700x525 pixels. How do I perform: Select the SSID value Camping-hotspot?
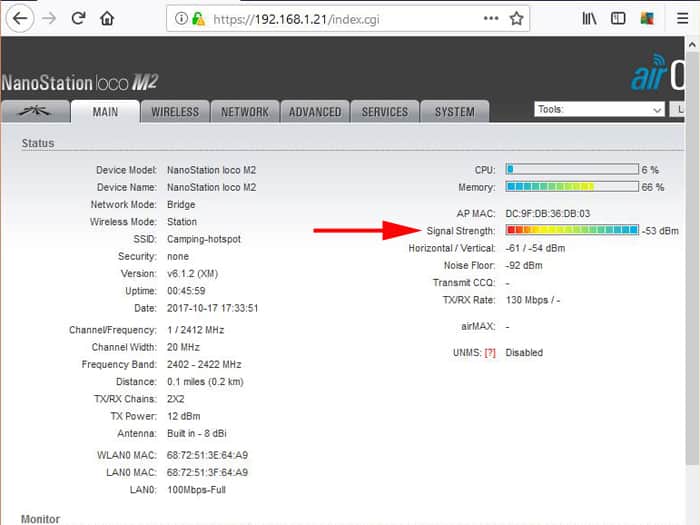click(x=204, y=239)
